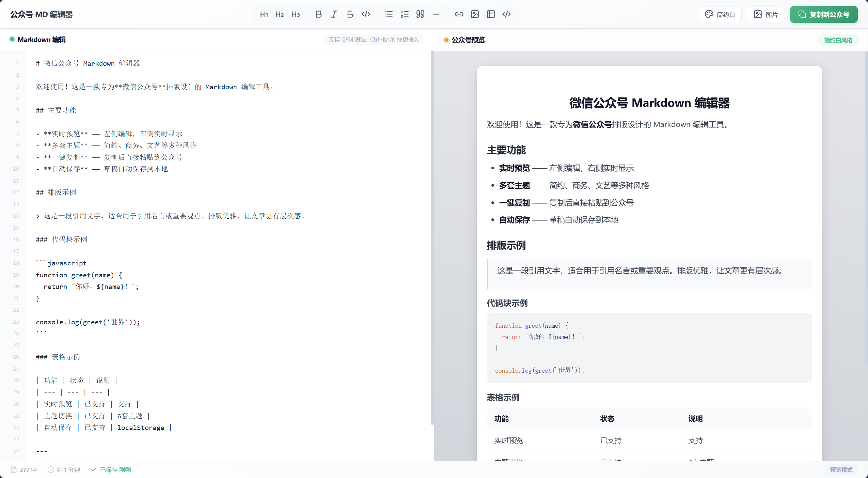Image resolution: width=868 pixels, height=478 pixels.
Task: Click the '```javascript' line in editor
Action: point(61,263)
